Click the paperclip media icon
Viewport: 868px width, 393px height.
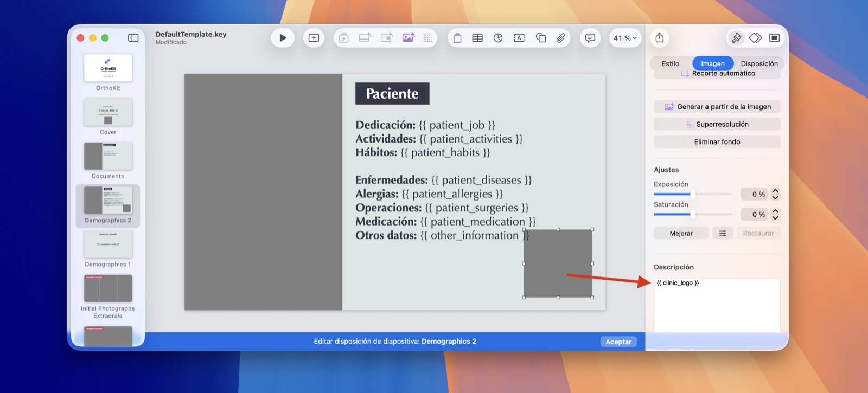click(x=560, y=38)
